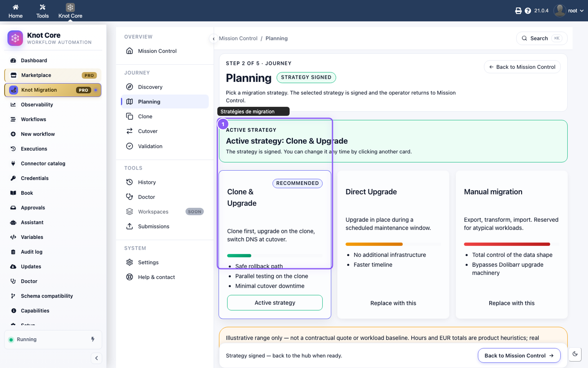Open Help & contact
The height and width of the screenshot is (368, 588).
coord(165,277)
